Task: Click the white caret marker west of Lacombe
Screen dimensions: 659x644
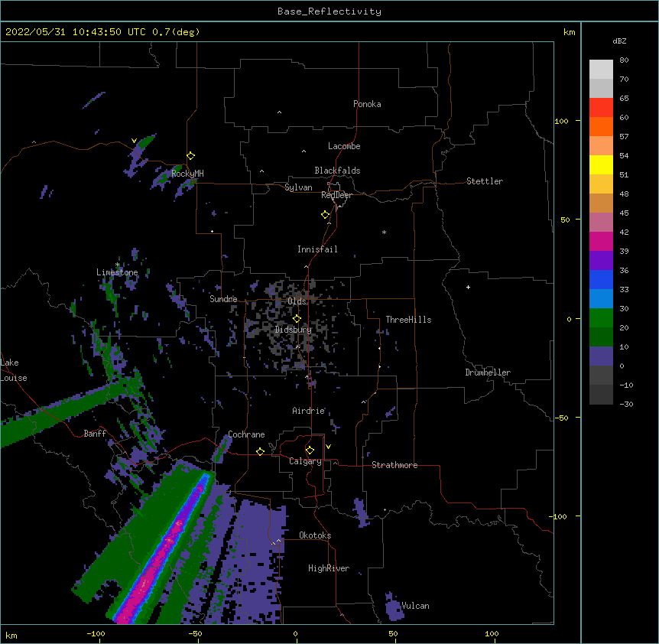Action: pyautogui.click(x=304, y=151)
